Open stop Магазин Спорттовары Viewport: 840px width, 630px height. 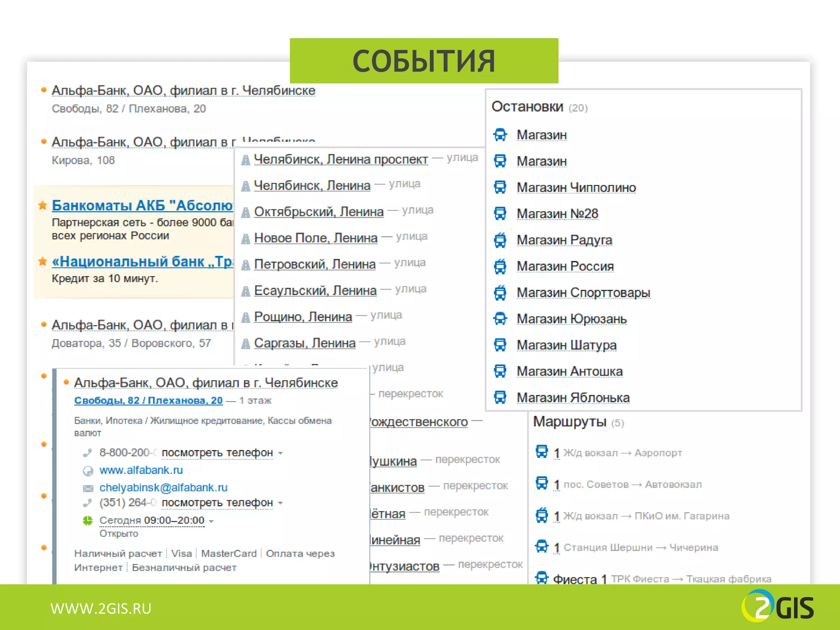(583, 292)
